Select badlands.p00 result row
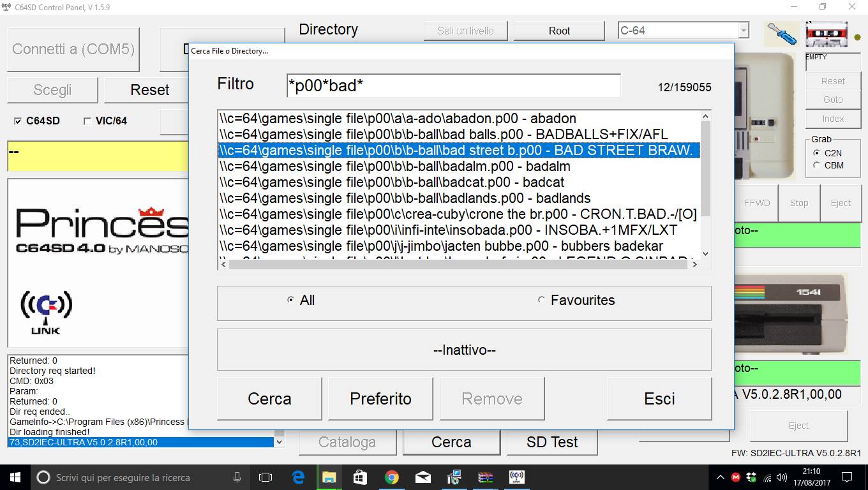868x490 pixels. pos(459,198)
